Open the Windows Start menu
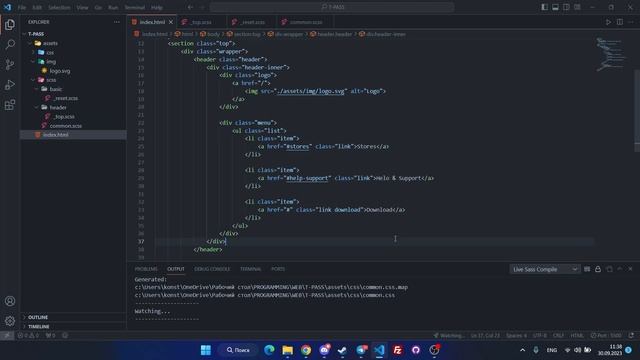This screenshot has height=360, width=640. point(206,350)
